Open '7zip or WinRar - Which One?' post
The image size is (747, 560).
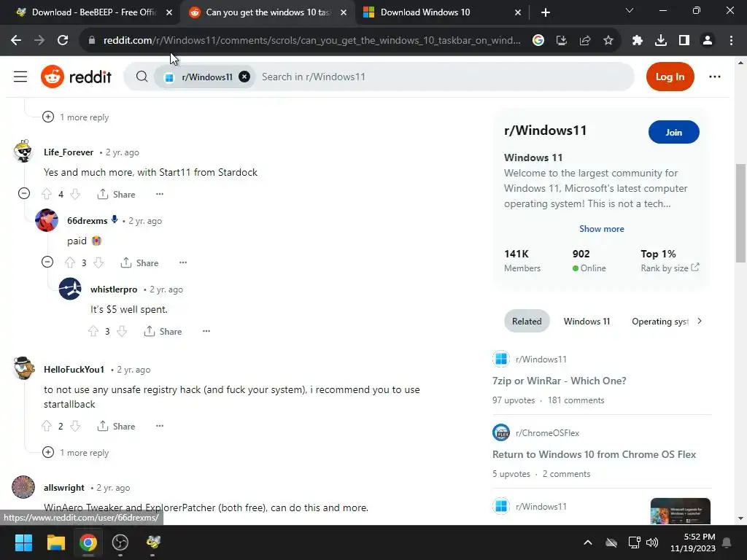click(559, 381)
